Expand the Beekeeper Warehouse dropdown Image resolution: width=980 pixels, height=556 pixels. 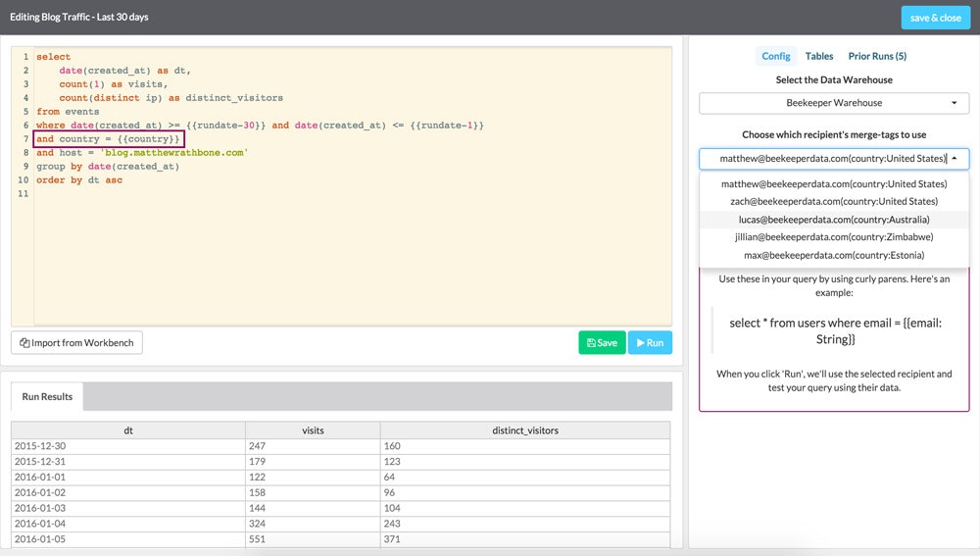(x=834, y=103)
